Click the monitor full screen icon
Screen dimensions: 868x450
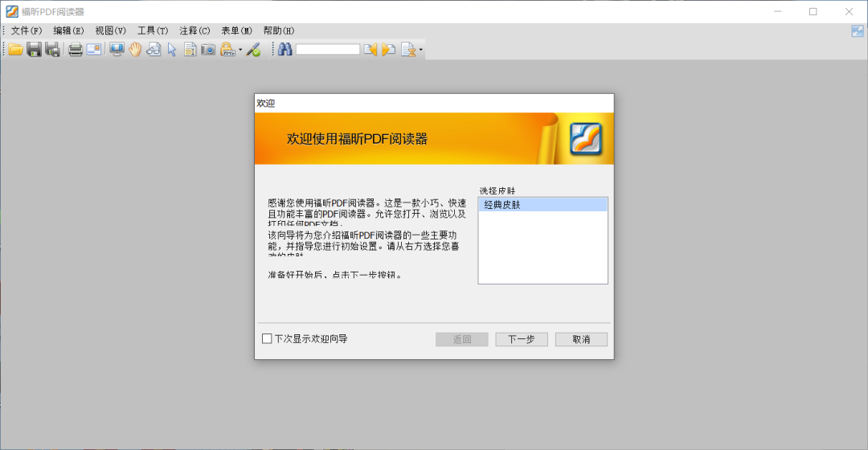(117, 49)
